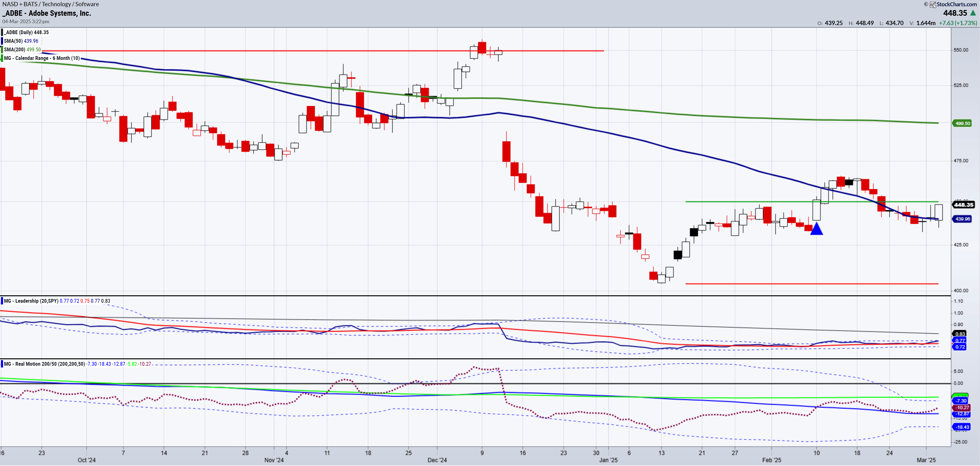Click the green 499.50 SMA axis tag
The image size is (980, 466).
pyautogui.click(x=962, y=123)
